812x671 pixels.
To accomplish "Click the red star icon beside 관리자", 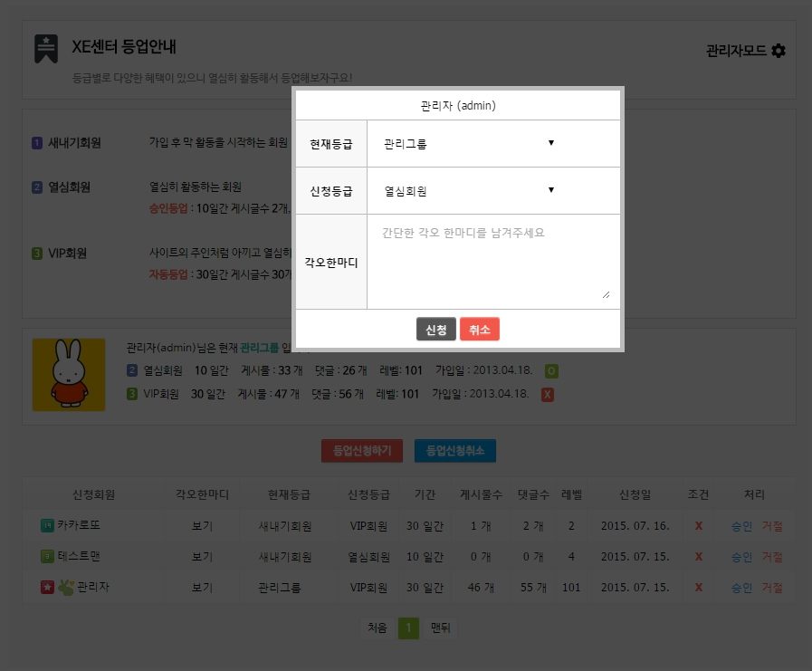I will [47, 587].
